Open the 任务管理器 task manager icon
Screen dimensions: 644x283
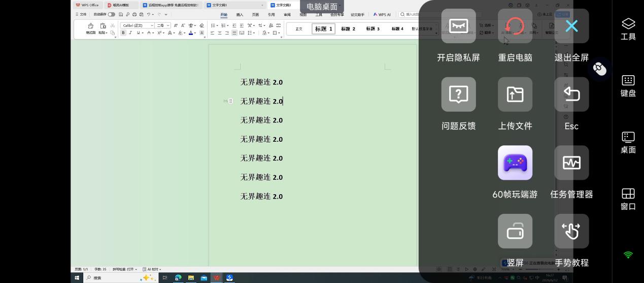click(571, 163)
